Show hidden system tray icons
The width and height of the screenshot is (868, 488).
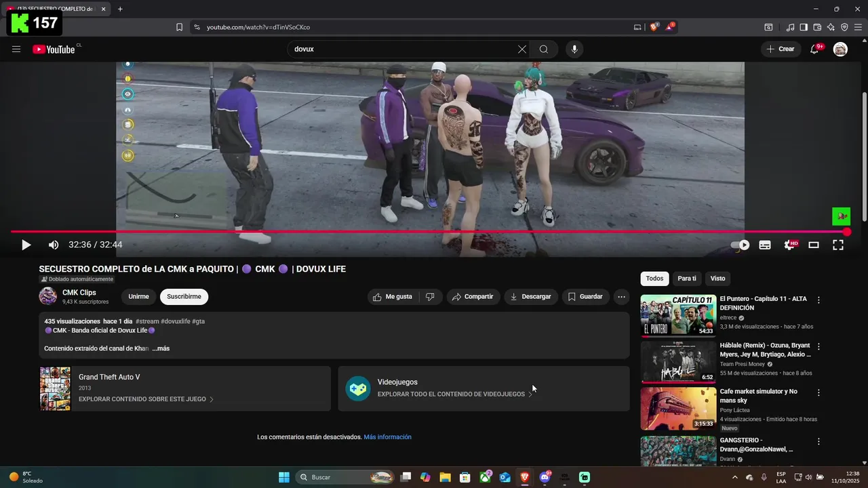click(x=734, y=477)
